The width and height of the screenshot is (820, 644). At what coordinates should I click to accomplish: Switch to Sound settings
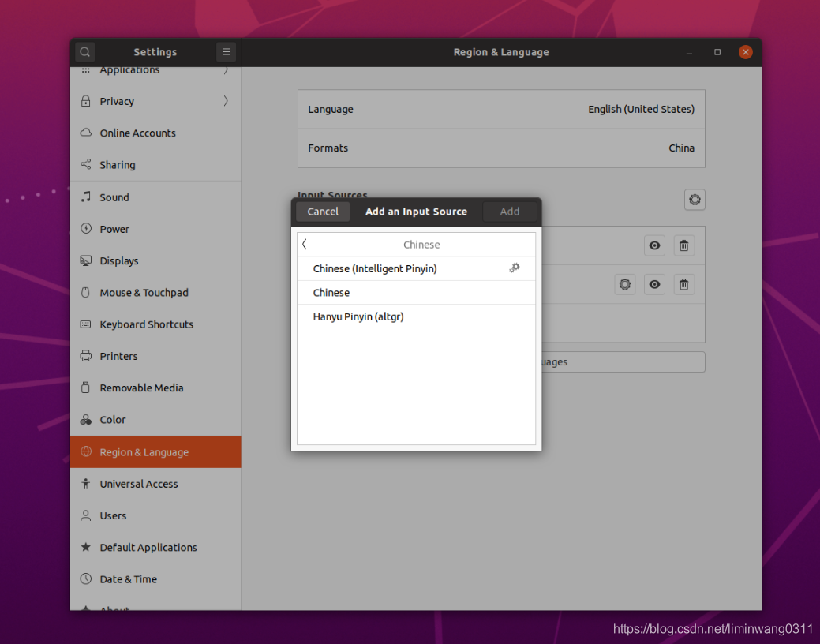(155, 197)
